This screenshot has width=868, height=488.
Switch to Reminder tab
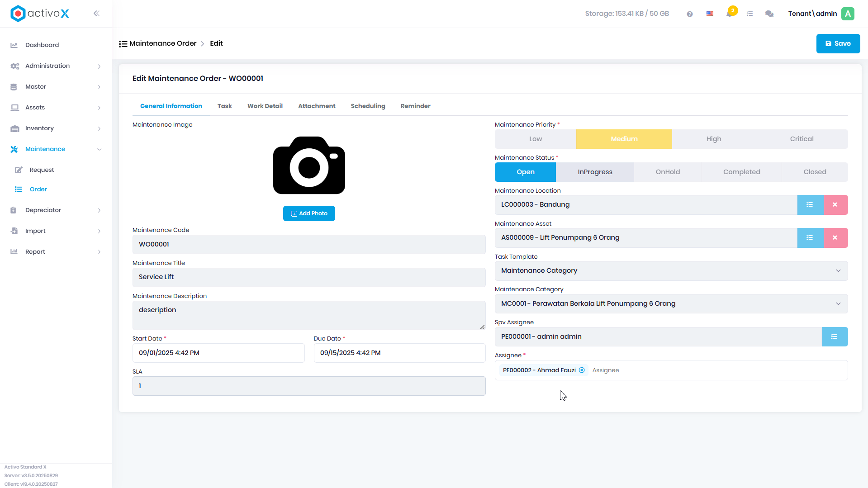point(416,106)
